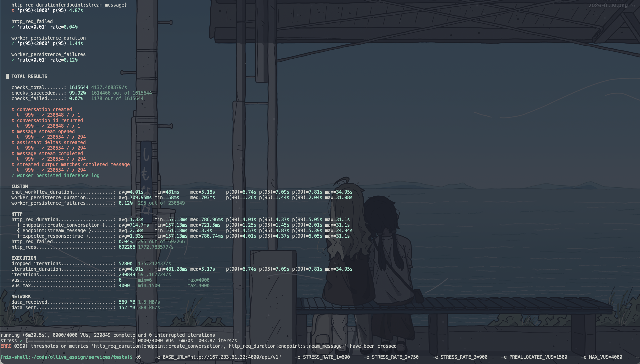Screen dimensions: 640x364
Task: Select 'worker persisted inference log' line
Action: tap(55, 175)
